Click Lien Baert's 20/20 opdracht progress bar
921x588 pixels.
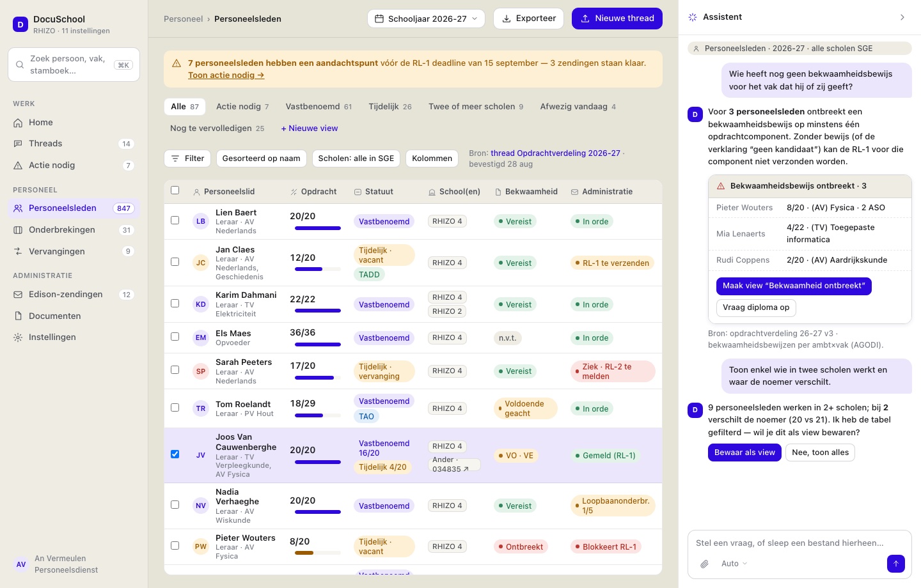(318, 228)
